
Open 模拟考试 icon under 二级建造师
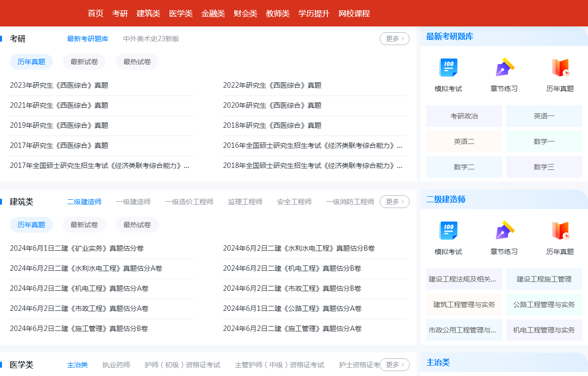pyautogui.click(x=448, y=231)
